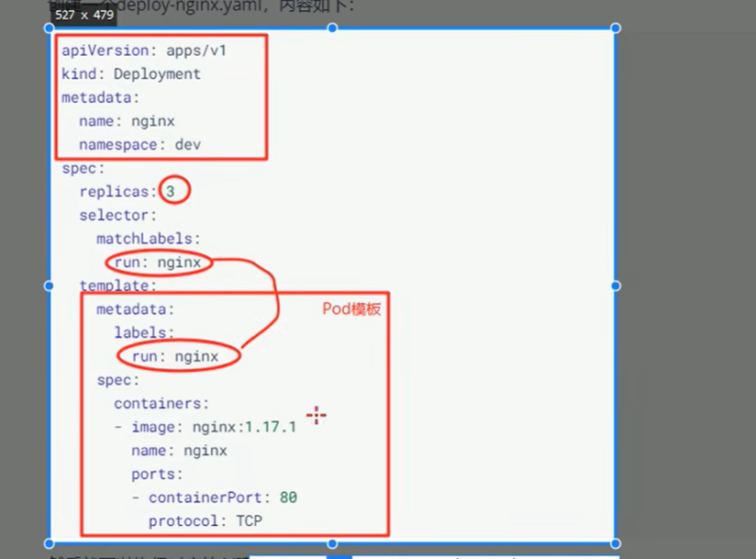Click the top-right corner selection handle
Viewport: 756px width, 559px height.
click(616, 28)
